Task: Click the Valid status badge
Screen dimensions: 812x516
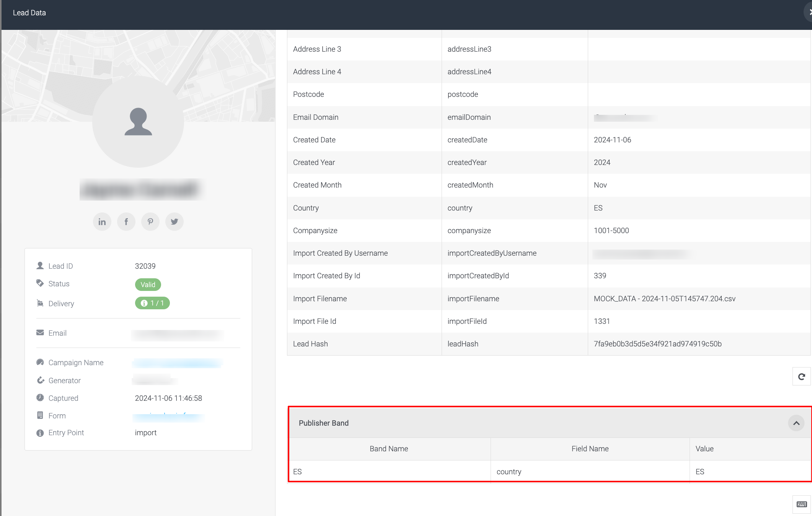Action: pos(148,284)
